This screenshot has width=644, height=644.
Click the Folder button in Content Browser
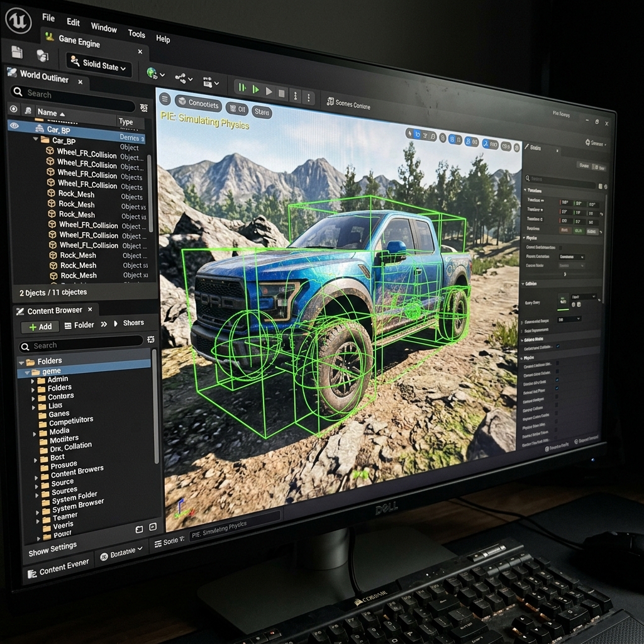point(79,325)
